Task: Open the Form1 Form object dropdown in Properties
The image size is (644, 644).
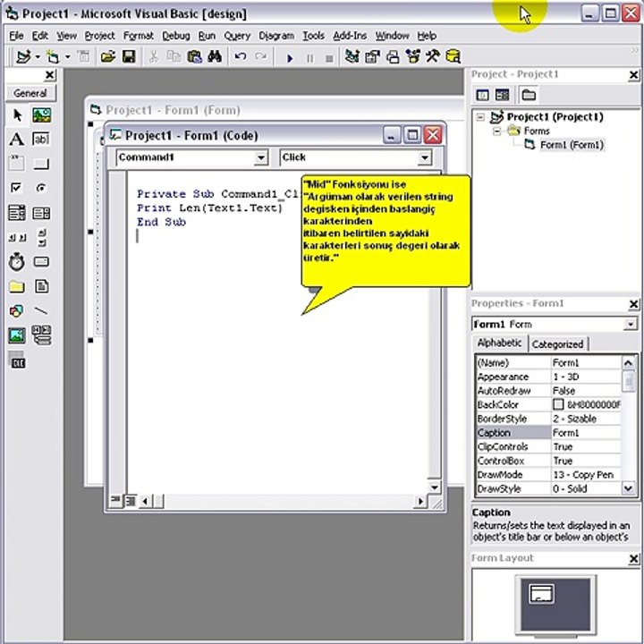Action: pyautogui.click(x=630, y=324)
